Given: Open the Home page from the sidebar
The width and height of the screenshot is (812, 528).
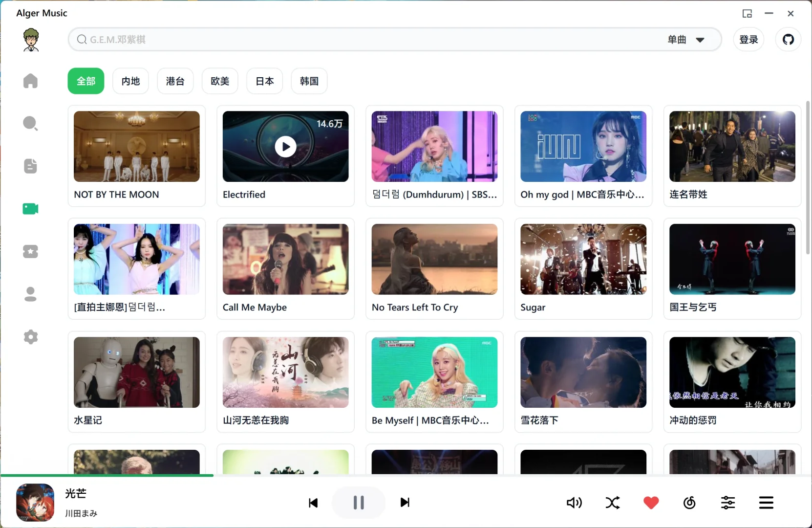Looking at the screenshot, I should coord(30,81).
